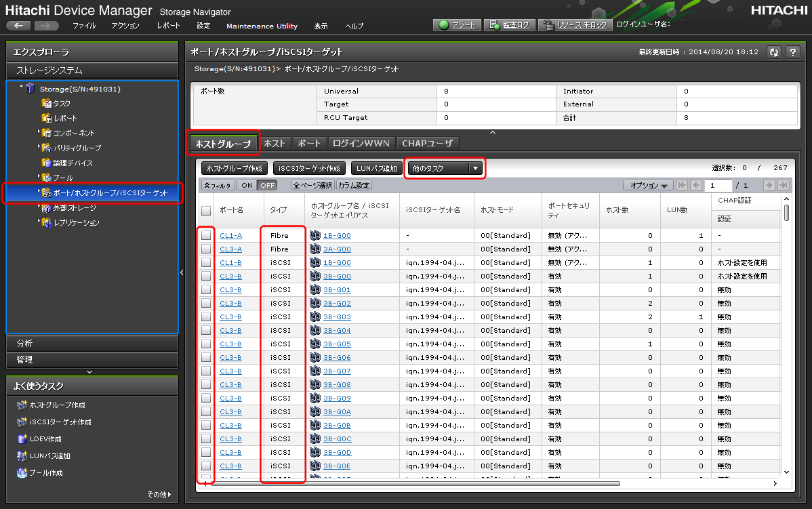Check the row checkbox for 3B-G01
This screenshot has width=812, height=509.
pyautogui.click(x=206, y=289)
